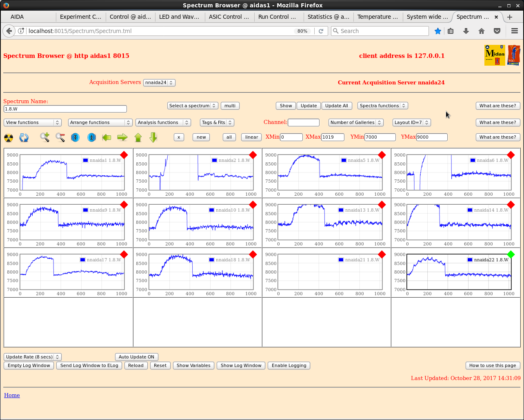Open the Arrange functions dropdown
The height and width of the screenshot is (420, 524).
[100, 122]
